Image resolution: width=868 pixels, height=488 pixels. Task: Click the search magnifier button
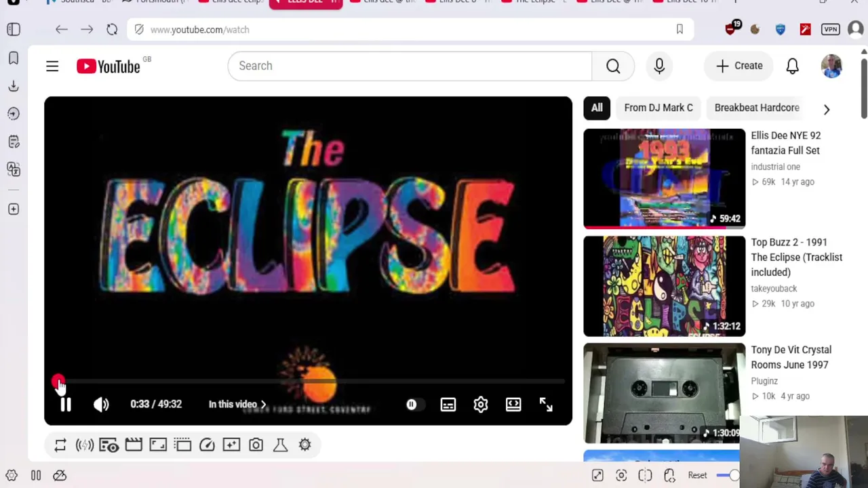613,66
